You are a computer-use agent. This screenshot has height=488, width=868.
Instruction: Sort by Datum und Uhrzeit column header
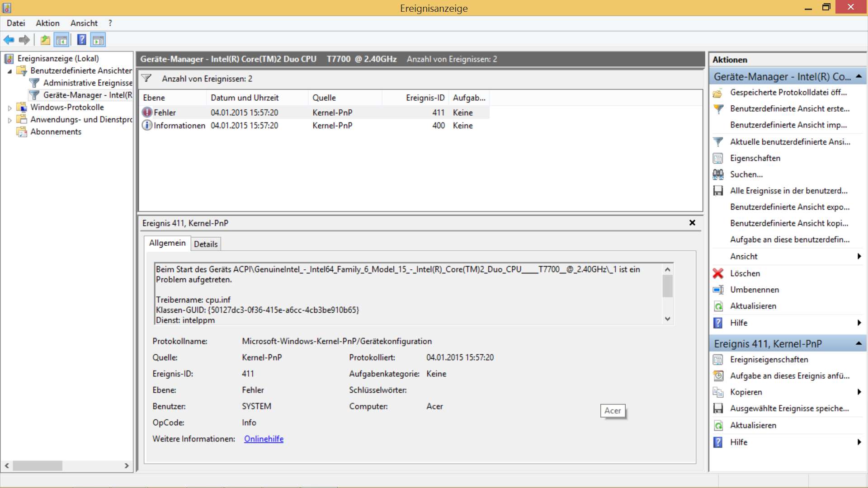click(258, 98)
